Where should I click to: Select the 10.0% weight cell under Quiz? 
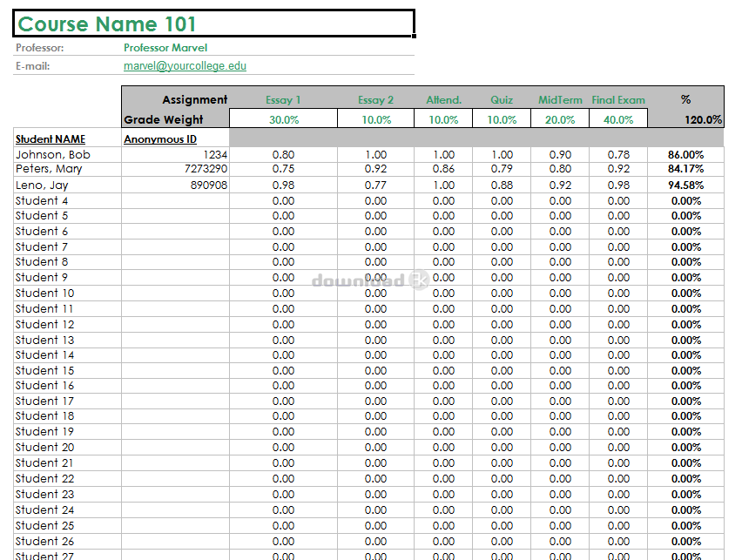click(x=502, y=118)
